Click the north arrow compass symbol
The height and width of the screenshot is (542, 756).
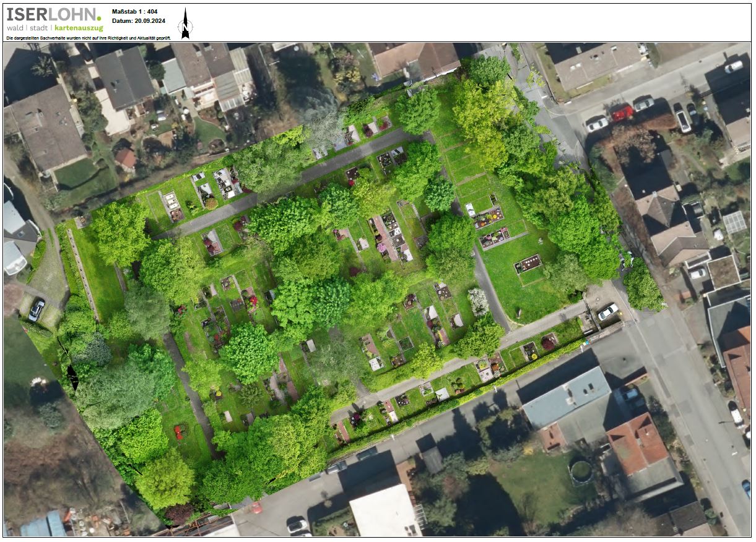click(185, 25)
